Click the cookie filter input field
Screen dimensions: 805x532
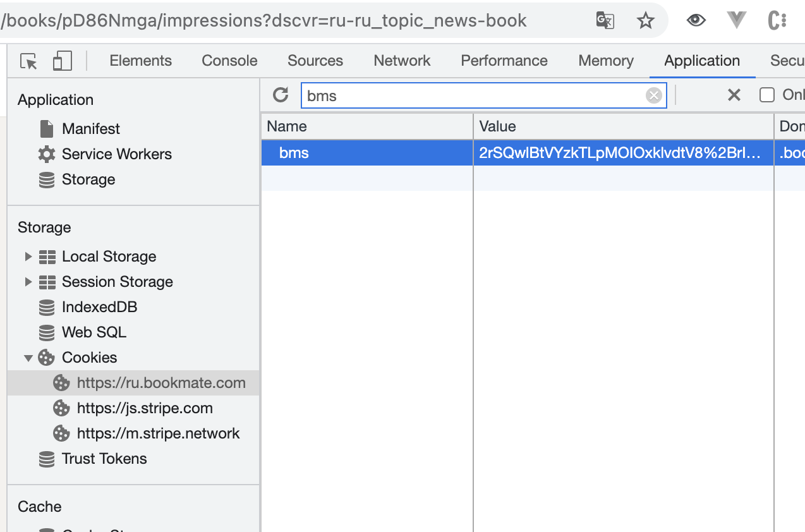pos(474,95)
